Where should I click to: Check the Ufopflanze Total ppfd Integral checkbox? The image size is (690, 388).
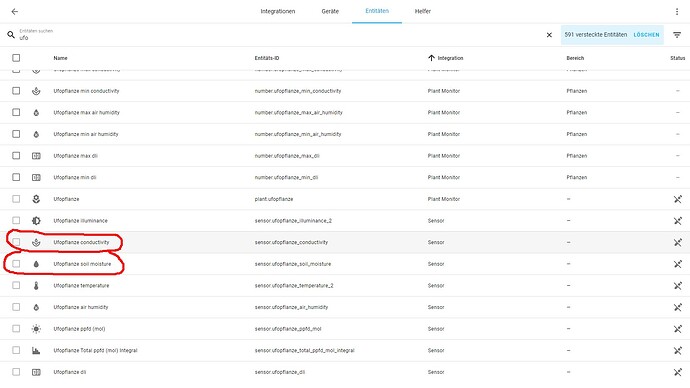[16, 350]
